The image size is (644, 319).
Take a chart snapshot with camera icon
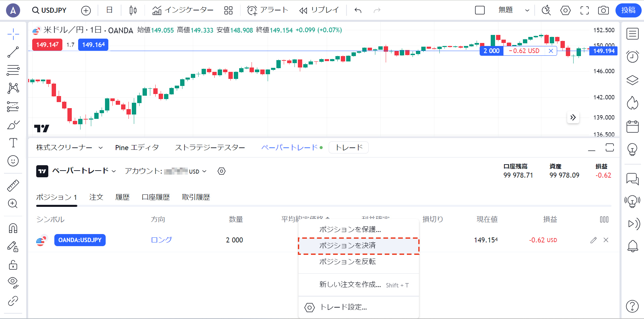(603, 10)
